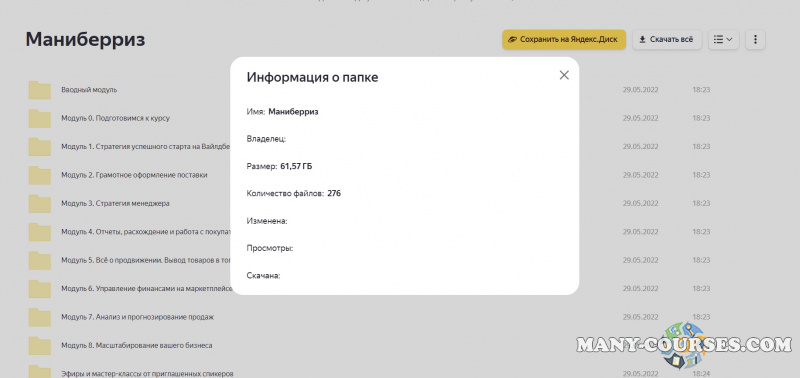Select Модуль 5. Всё о продвижении row
The width and height of the screenshot is (800, 378).
146,260
